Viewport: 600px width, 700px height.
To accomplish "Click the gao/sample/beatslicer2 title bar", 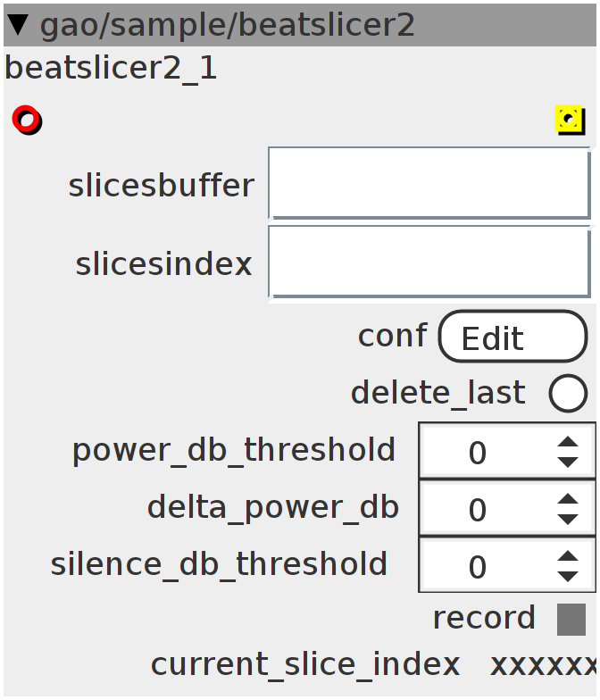I will point(300,25).
